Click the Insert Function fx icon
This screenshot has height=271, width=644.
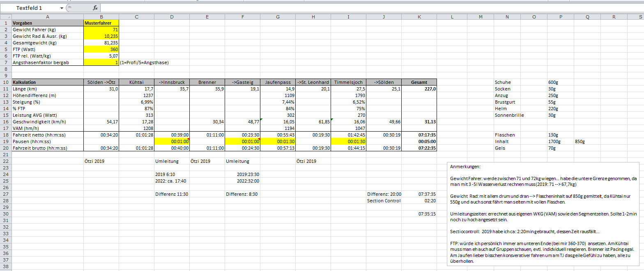point(95,8)
